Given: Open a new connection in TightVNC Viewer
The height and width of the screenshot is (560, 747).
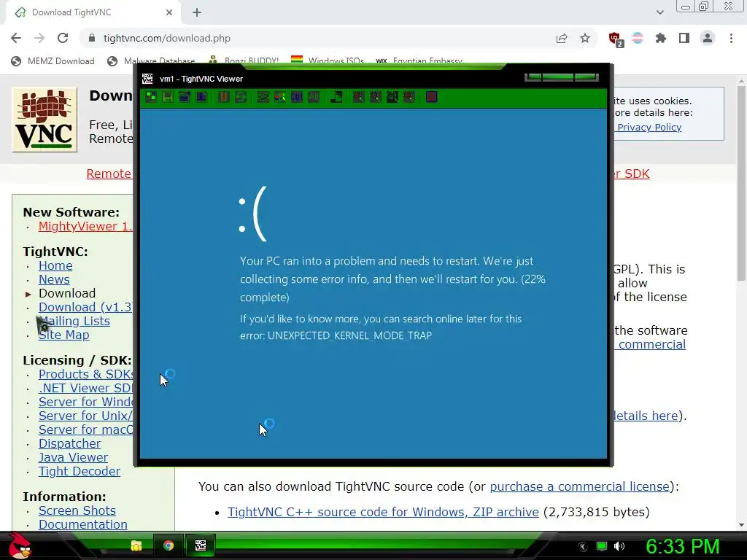Looking at the screenshot, I should click(x=151, y=97).
